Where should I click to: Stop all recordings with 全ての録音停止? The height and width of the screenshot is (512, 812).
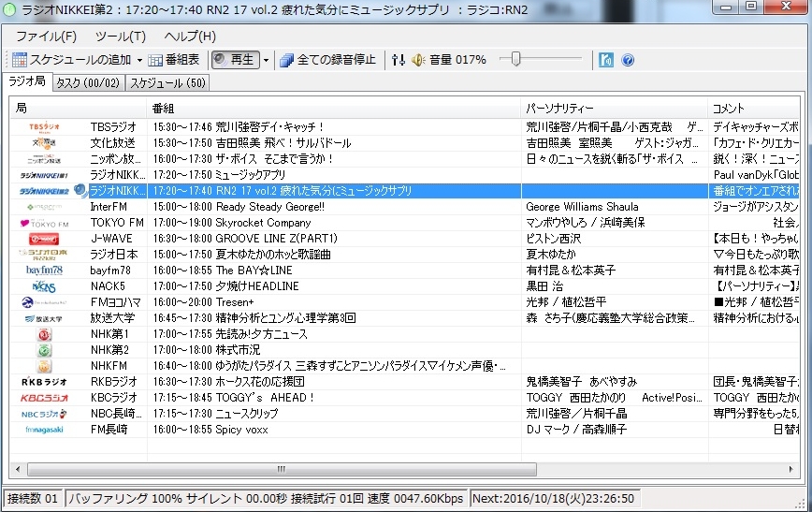point(328,60)
